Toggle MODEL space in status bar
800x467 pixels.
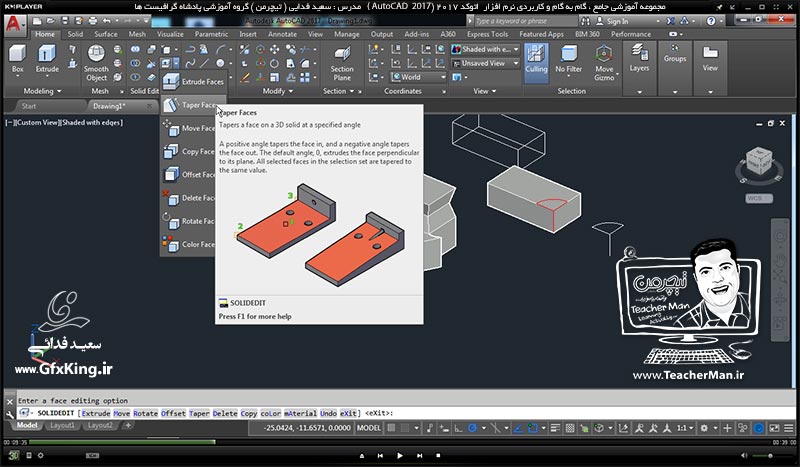coord(368,428)
